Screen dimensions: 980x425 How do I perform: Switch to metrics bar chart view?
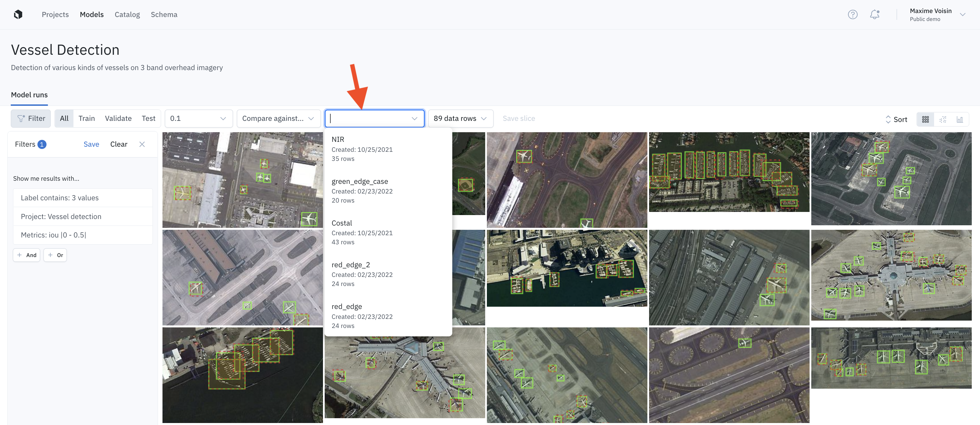[960, 119]
